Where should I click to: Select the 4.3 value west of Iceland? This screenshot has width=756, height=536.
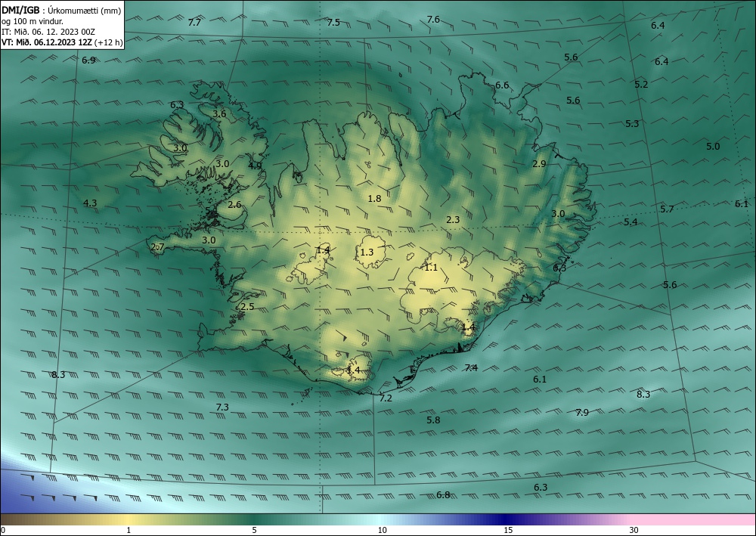(x=90, y=203)
